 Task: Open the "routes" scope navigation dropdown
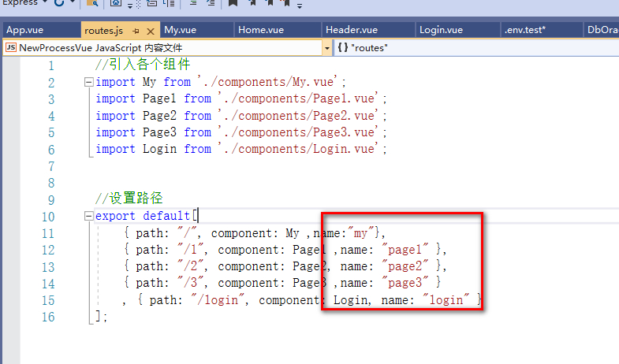[476, 48]
